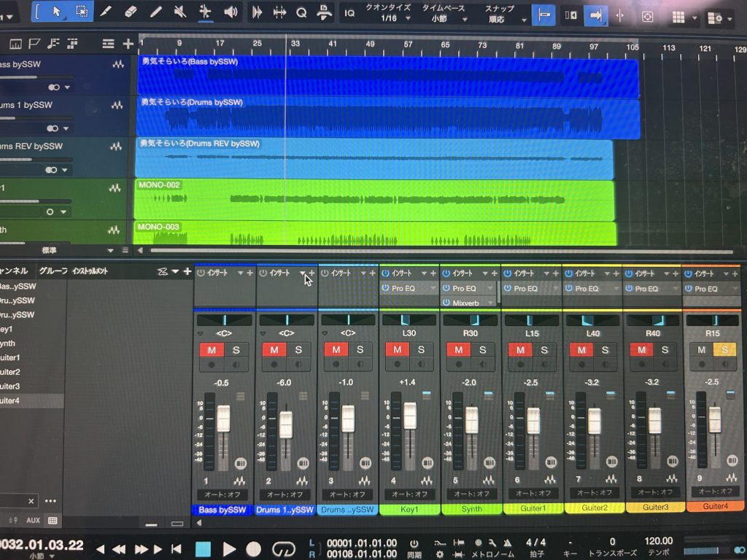Select the Range tool
The width and height of the screenshot is (747, 560).
(82, 12)
